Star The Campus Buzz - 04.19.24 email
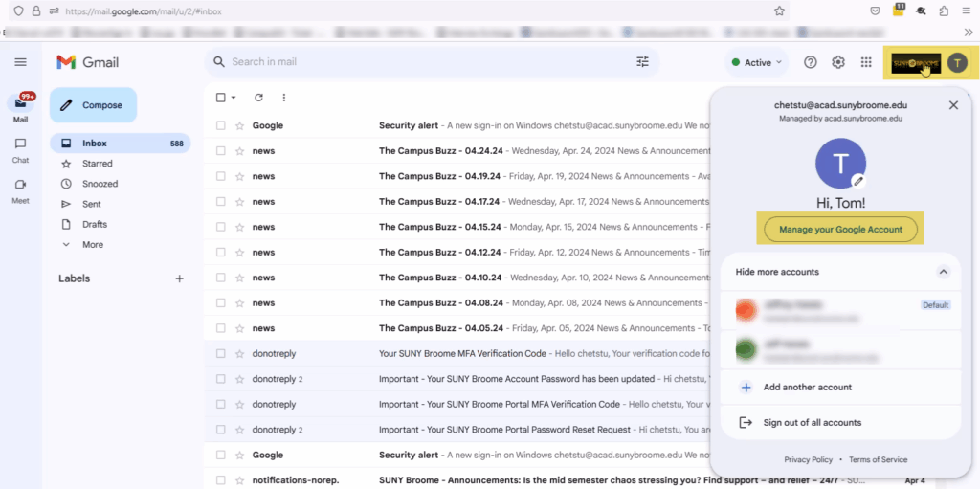The width and height of the screenshot is (980, 489). [238, 176]
